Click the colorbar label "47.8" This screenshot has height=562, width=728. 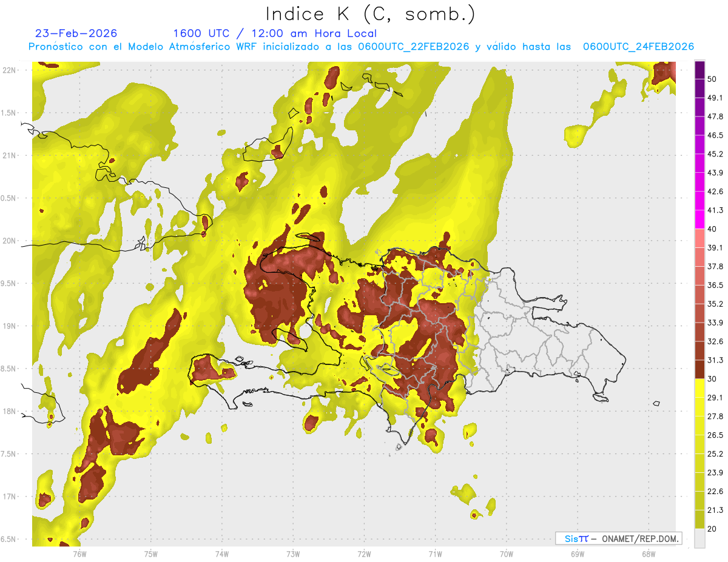point(715,116)
